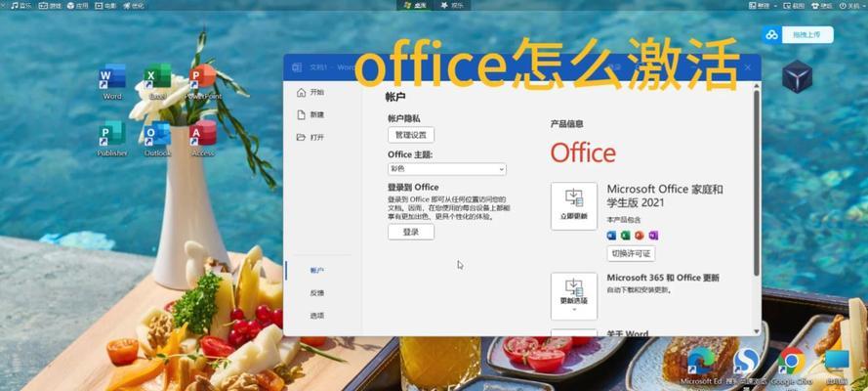This screenshot has height=391, width=868.
Task: Click the scrollbar down arrow in Word window
Action: click(x=757, y=331)
